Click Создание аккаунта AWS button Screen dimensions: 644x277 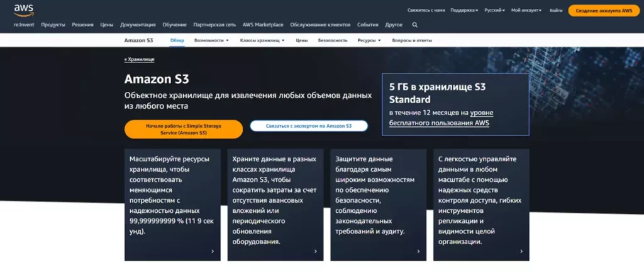click(x=604, y=11)
